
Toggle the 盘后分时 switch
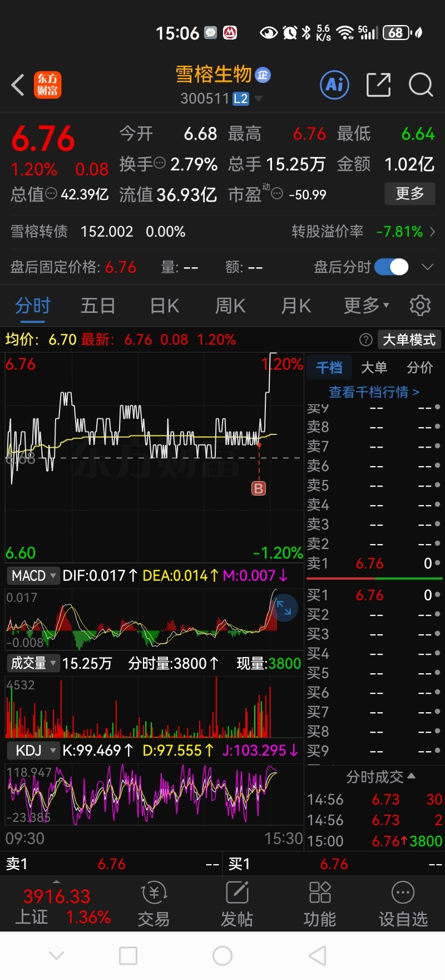point(392,267)
